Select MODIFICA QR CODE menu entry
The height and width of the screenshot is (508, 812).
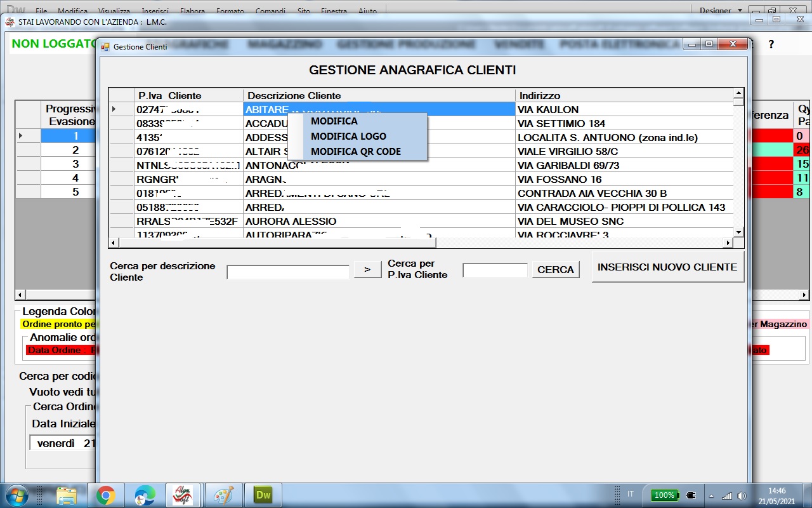point(356,152)
